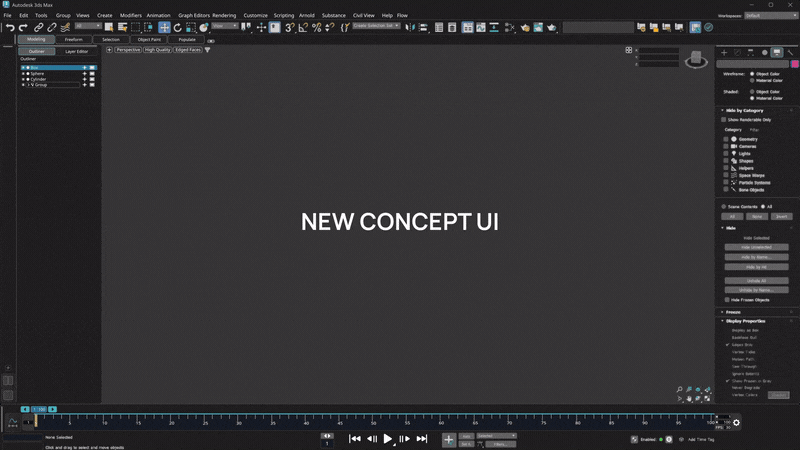Image resolution: width=800 pixels, height=450 pixels.
Task: Open the Utilities panel wrench icon
Action: pyautogui.click(x=790, y=53)
